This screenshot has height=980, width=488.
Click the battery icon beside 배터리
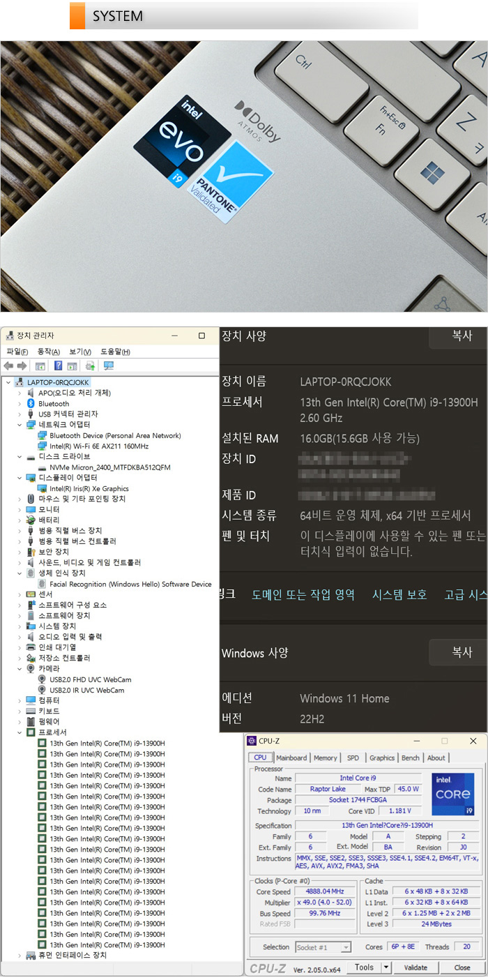click(31, 520)
